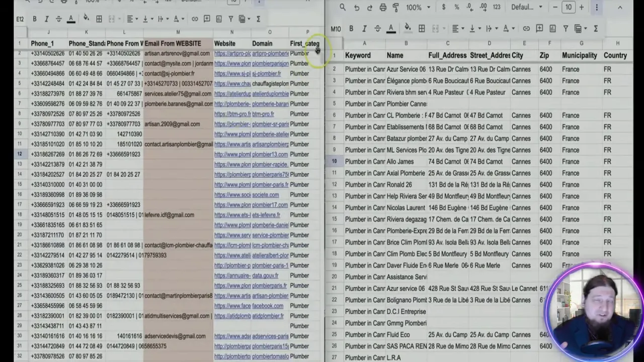Decrease decimal places in right sheet
The width and height of the screenshot is (644, 362).
coord(470,8)
